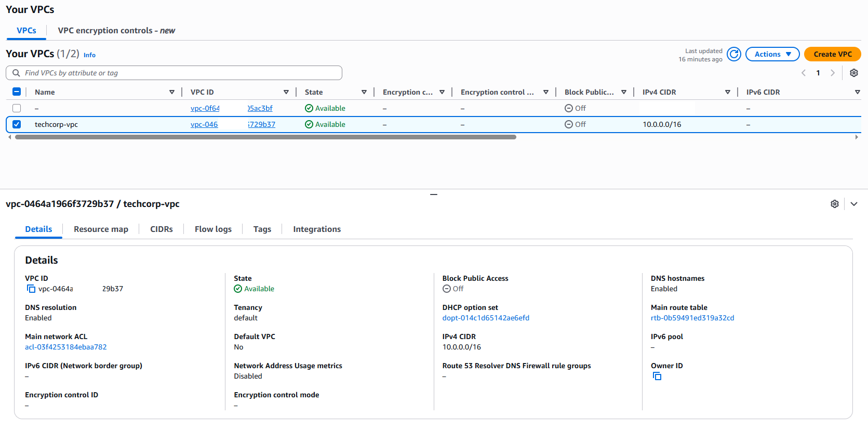Open the Flow logs tab
The height and width of the screenshot is (428, 868).
(213, 229)
